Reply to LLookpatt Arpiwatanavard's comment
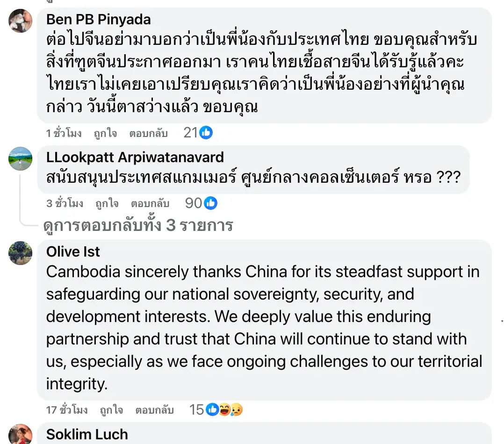 coord(150,204)
